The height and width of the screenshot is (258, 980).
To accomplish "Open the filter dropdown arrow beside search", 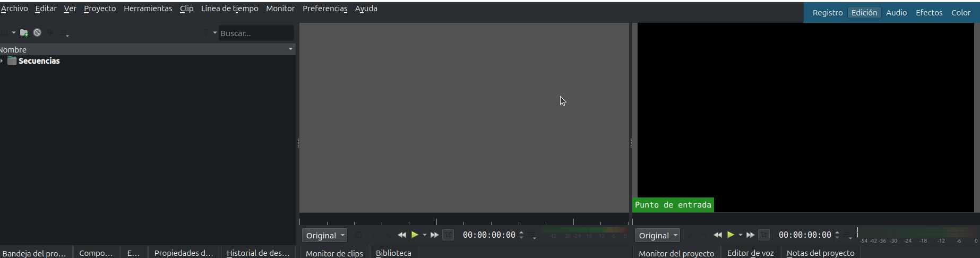I will (215, 33).
